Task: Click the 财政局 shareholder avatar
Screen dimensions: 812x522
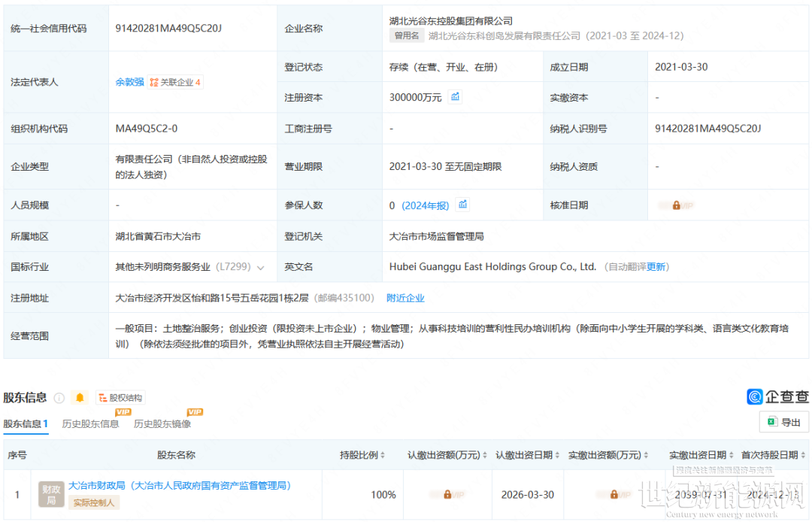Action: coord(51,494)
